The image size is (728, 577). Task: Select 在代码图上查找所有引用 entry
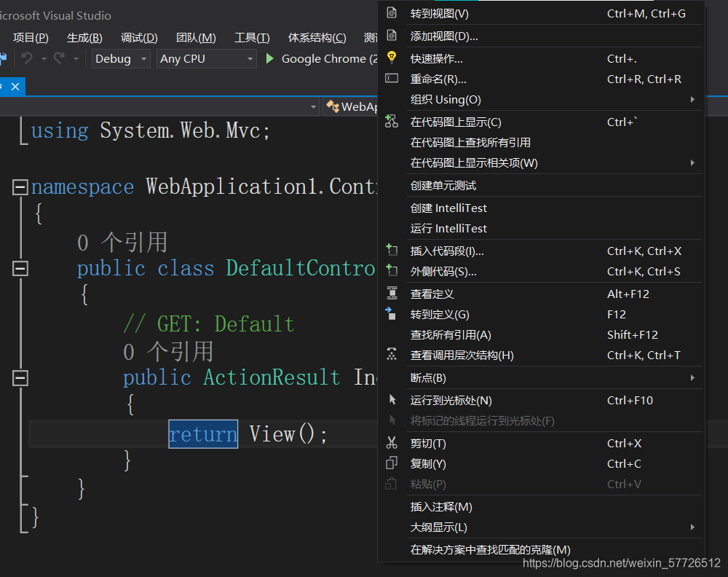542,142
